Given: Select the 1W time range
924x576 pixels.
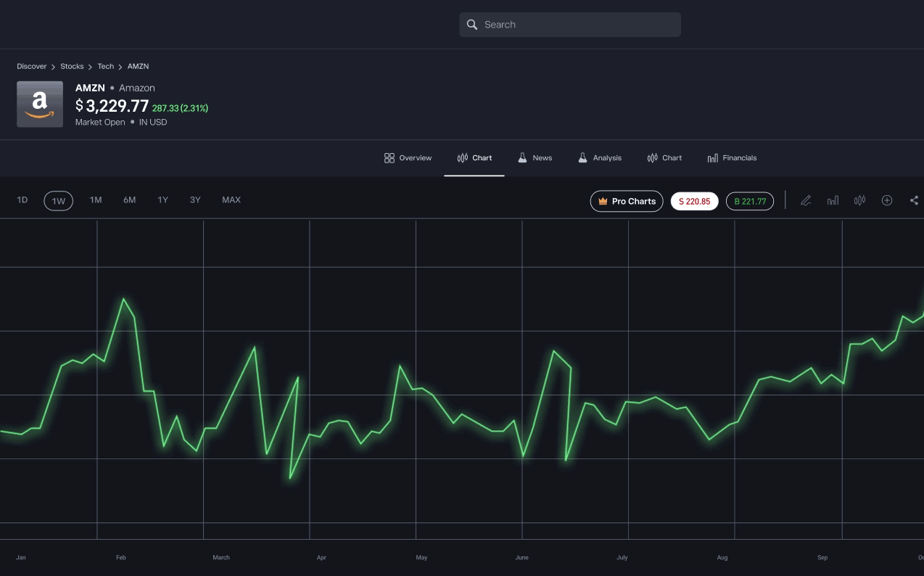Looking at the screenshot, I should (x=59, y=201).
